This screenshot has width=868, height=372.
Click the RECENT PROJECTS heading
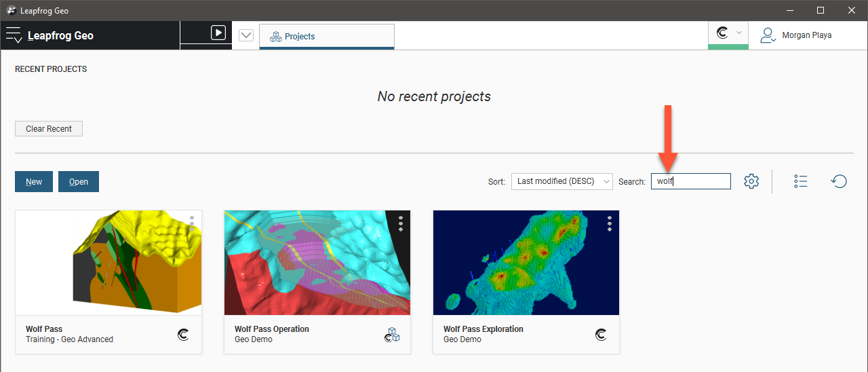pos(51,69)
